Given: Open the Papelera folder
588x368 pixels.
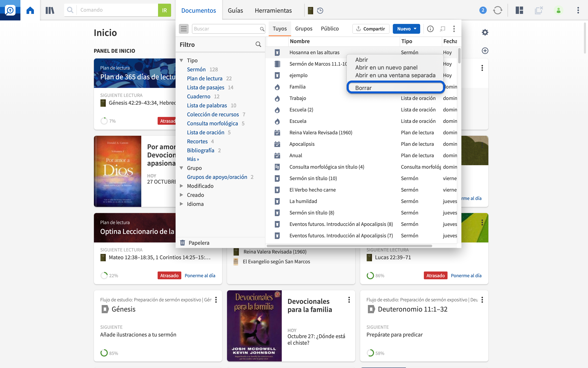Looking at the screenshot, I should pos(199,243).
